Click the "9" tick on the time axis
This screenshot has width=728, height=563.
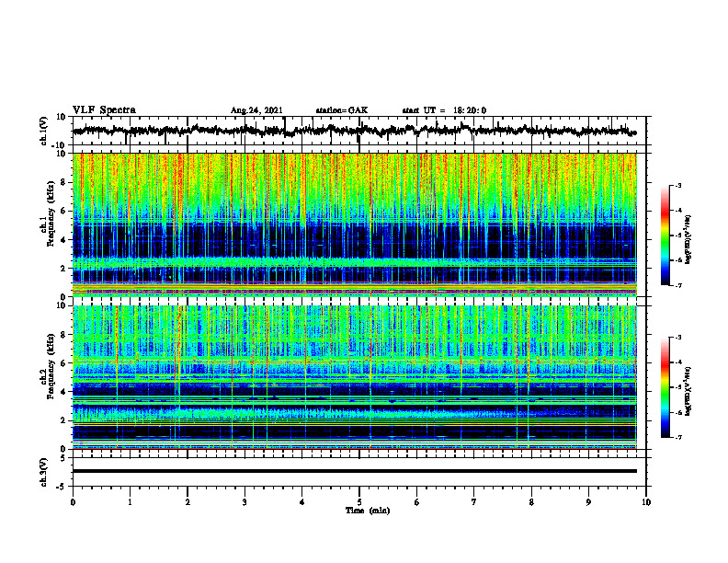[x=588, y=502]
